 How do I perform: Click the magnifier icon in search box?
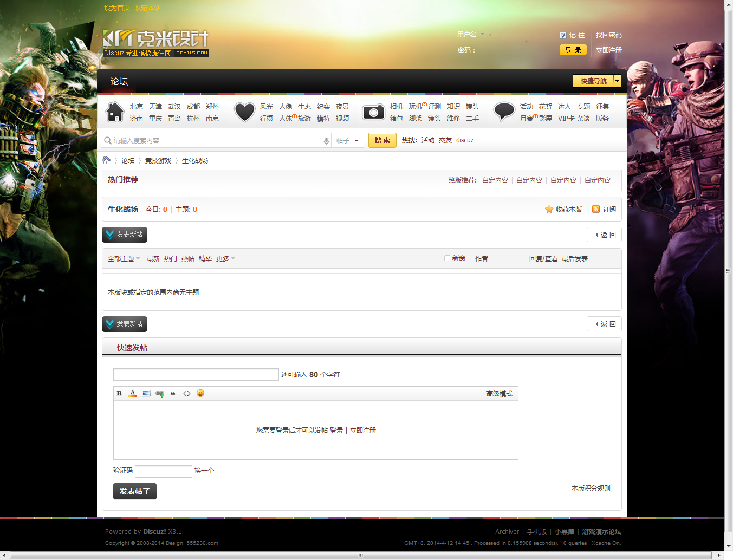108,140
